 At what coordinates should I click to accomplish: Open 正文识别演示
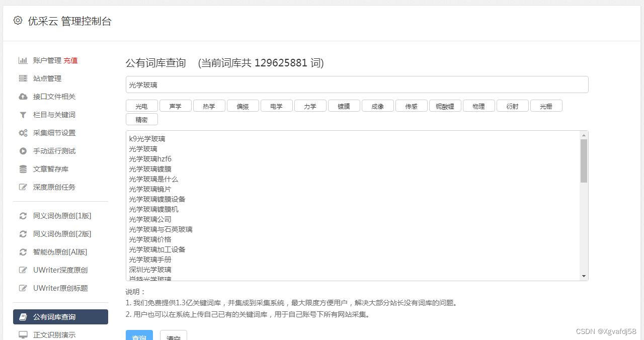coord(54,335)
